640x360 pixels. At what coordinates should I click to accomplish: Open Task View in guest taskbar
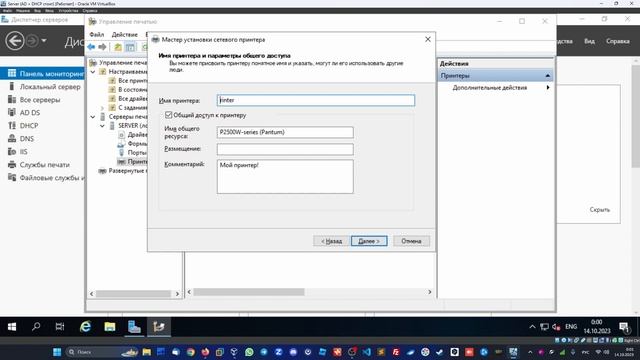[60, 327]
